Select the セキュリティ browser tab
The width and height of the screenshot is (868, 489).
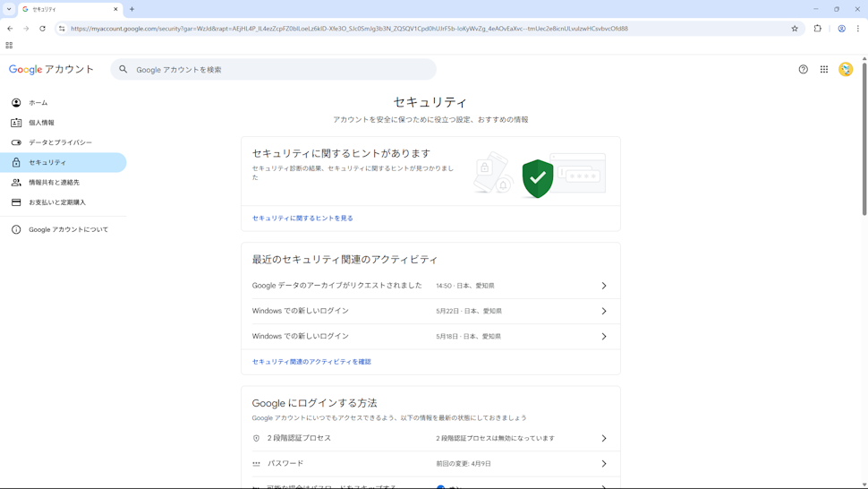tap(71, 10)
